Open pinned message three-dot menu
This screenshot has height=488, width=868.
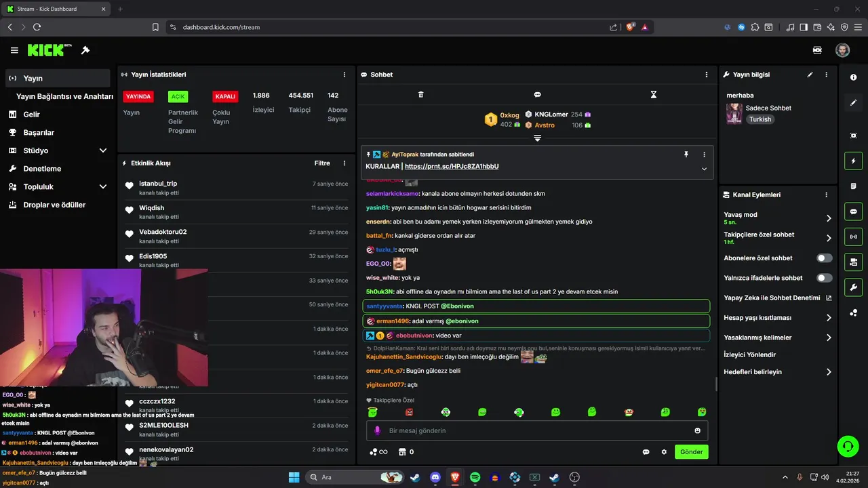tap(704, 155)
